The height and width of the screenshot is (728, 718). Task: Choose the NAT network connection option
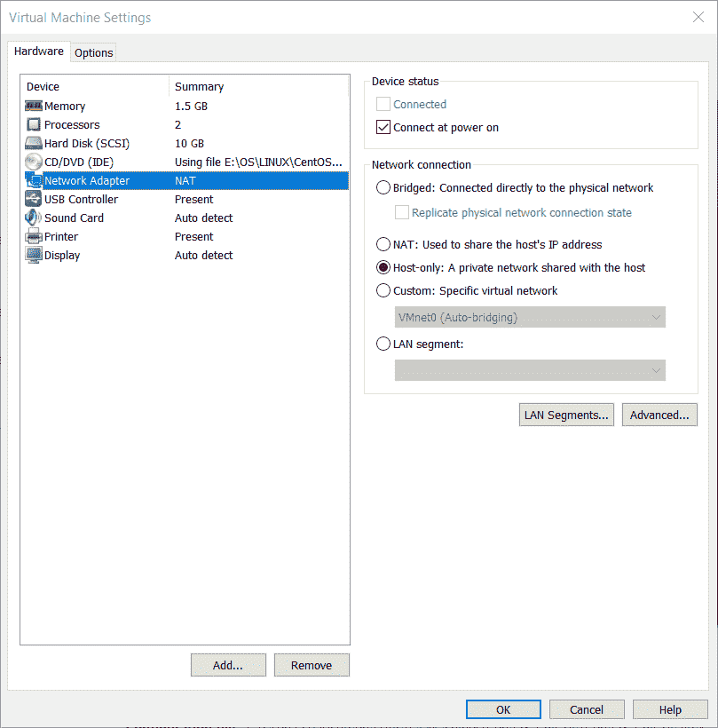coord(383,244)
